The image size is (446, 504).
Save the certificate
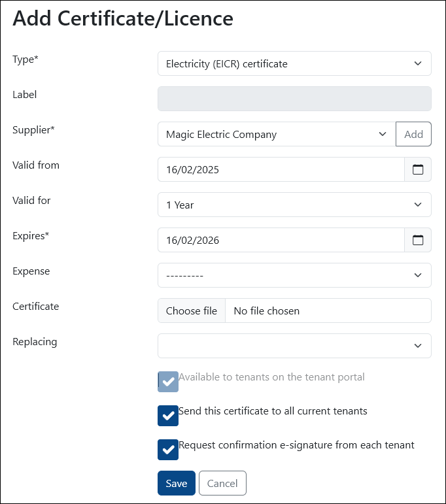[x=176, y=483]
